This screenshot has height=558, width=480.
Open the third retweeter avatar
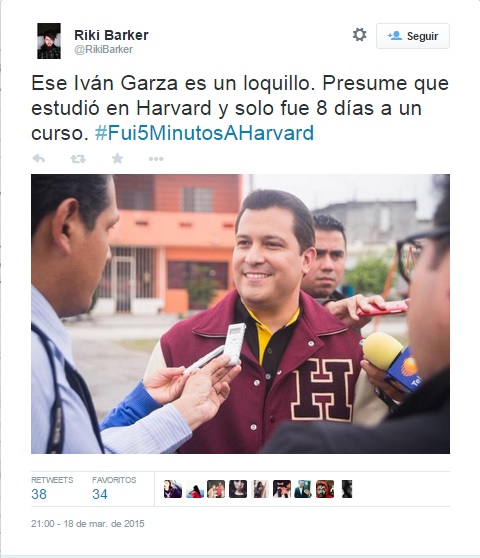[216, 489]
